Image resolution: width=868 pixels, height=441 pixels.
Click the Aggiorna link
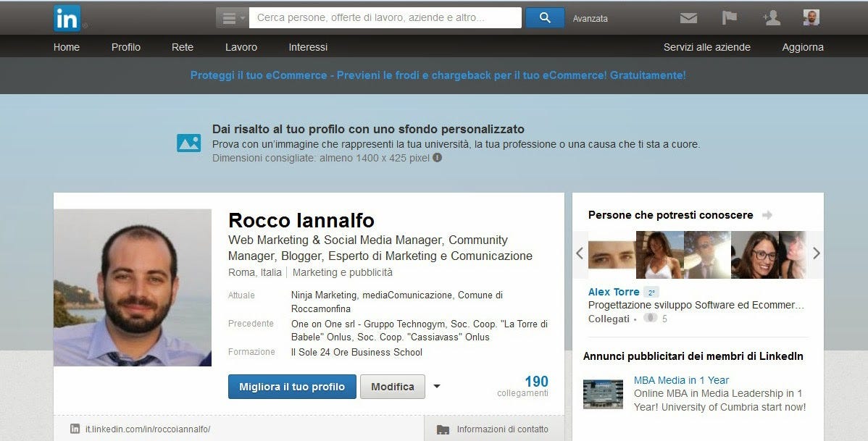(x=803, y=47)
